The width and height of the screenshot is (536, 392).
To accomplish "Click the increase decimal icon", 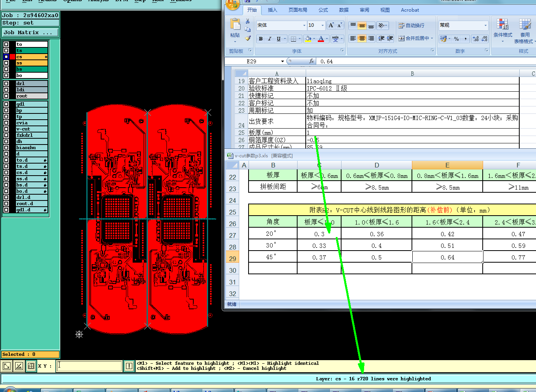I will pyautogui.click(x=475, y=39).
